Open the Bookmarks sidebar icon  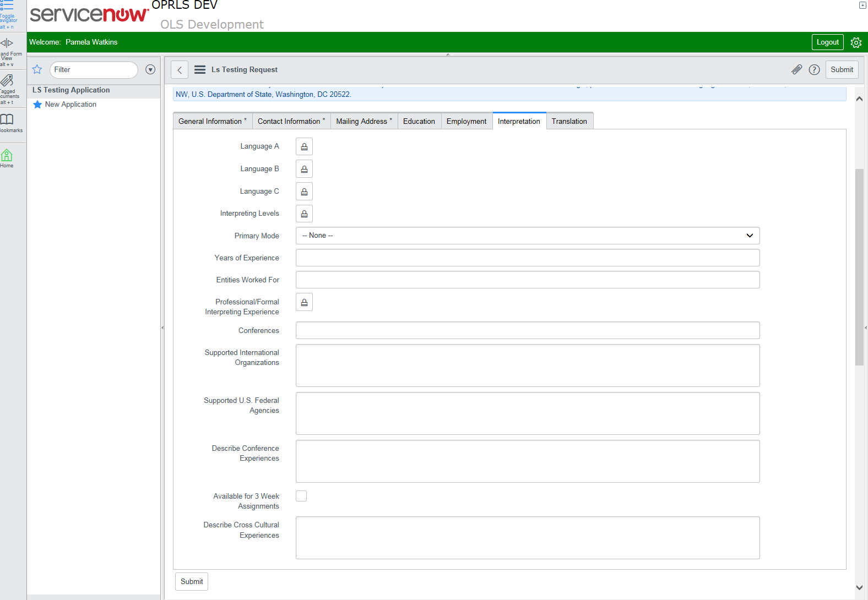pos(7,119)
